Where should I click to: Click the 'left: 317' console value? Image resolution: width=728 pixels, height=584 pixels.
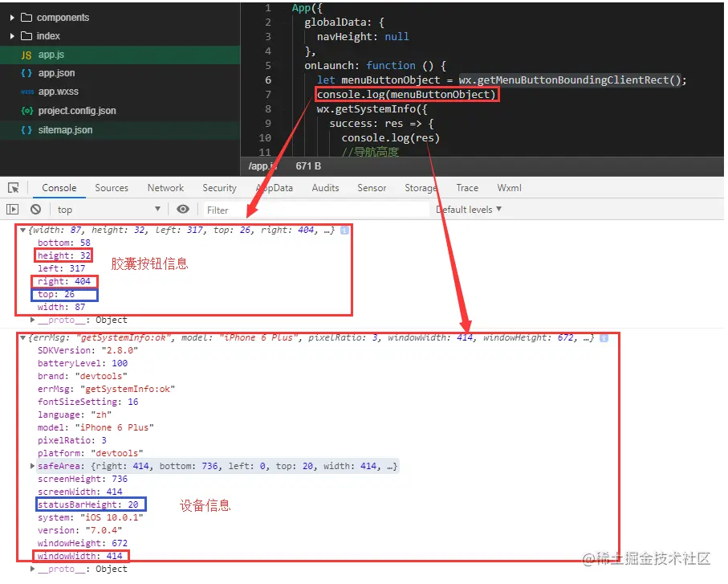click(61, 268)
